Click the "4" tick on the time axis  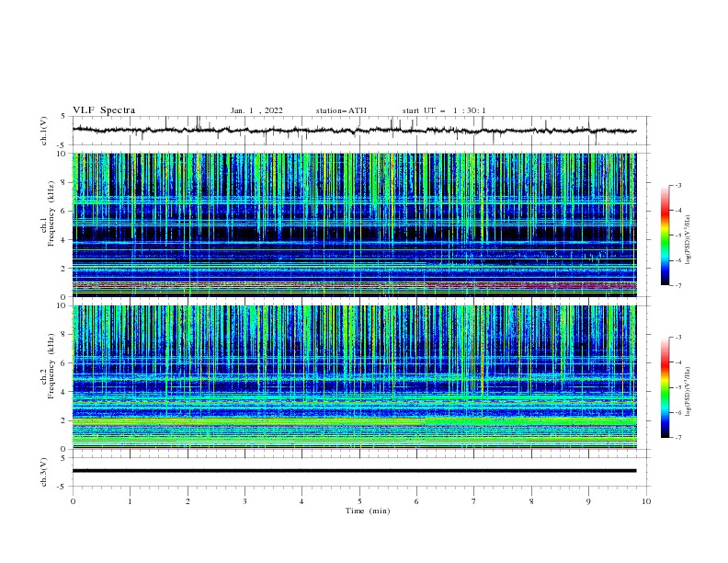(301, 501)
